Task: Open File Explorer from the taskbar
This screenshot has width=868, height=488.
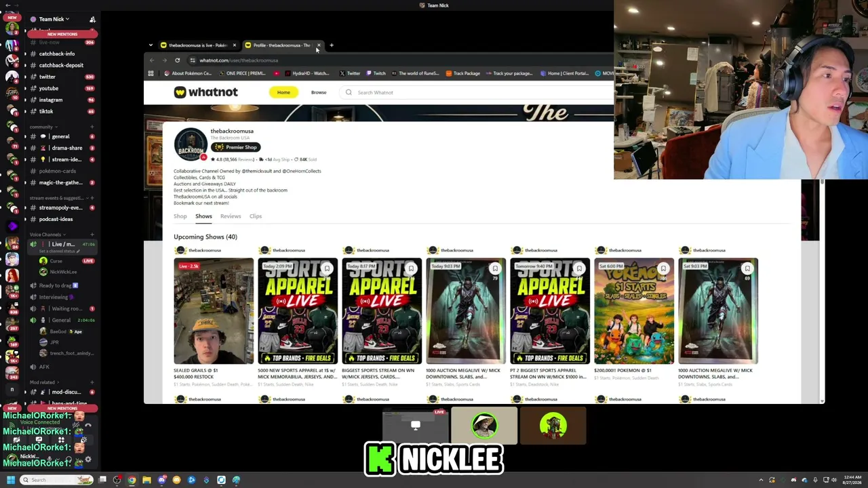Action: tap(146, 480)
